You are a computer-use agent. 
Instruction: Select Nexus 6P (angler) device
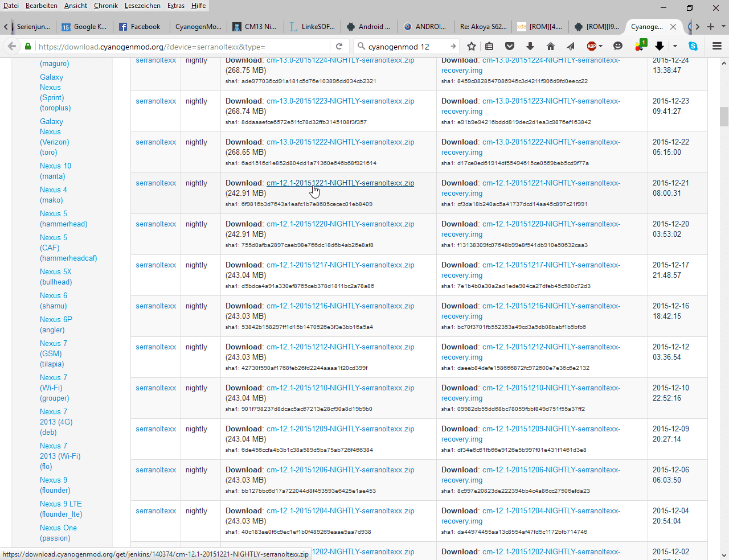pyautogui.click(x=56, y=324)
